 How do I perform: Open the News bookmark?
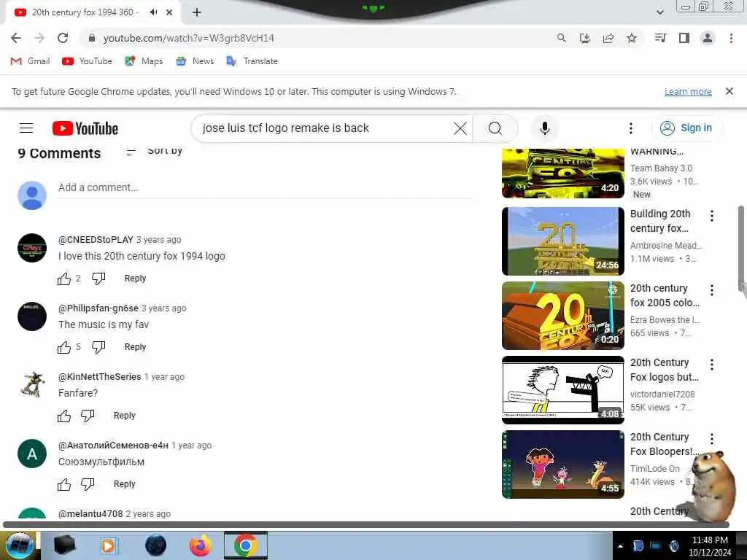pyautogui.click(x=195, y=61)
